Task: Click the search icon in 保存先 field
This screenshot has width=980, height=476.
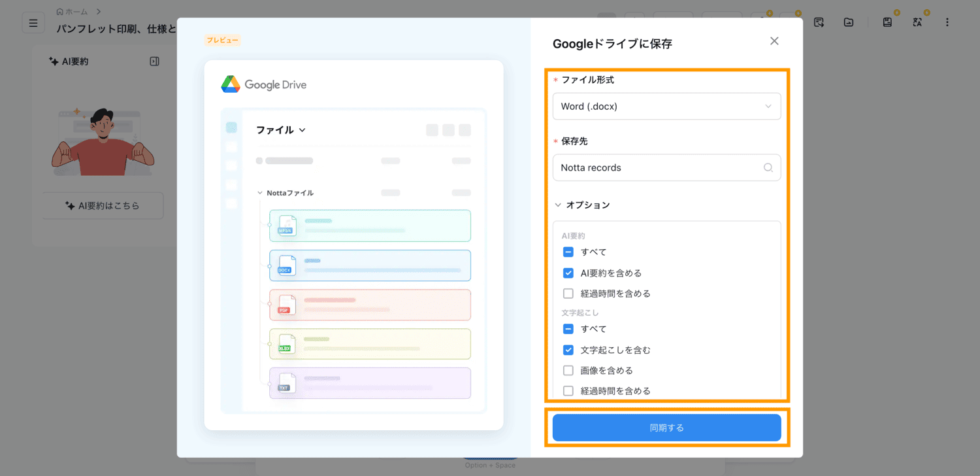Action: click(x=768, y=167)
